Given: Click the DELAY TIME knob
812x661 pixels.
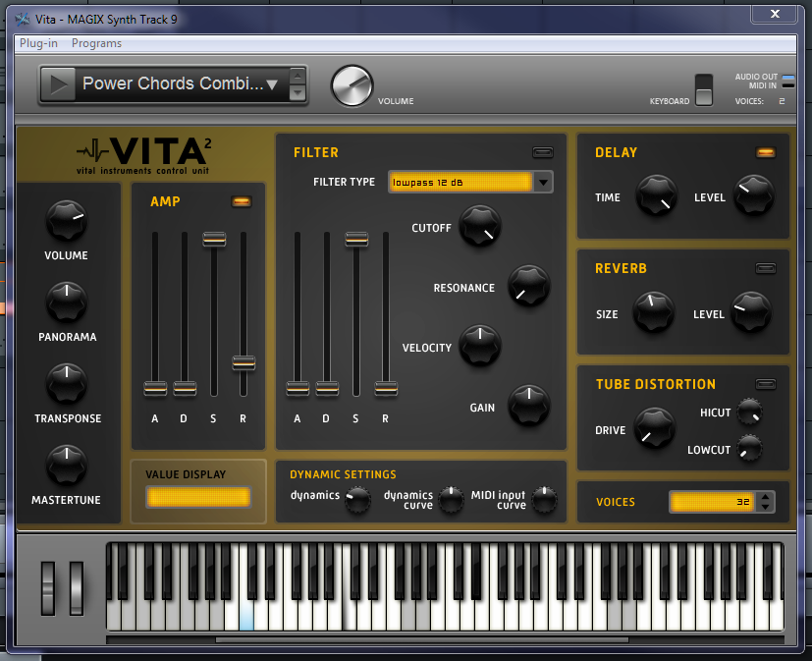Looking at the screenshot, I should (x=657, y=195).
